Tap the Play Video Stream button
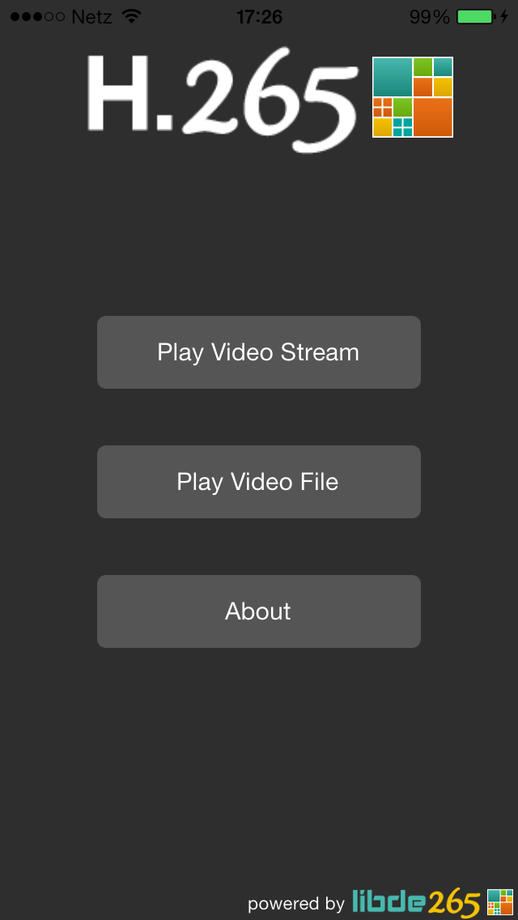The height and width of the screenshot is (920, 518). click(259, 352)
